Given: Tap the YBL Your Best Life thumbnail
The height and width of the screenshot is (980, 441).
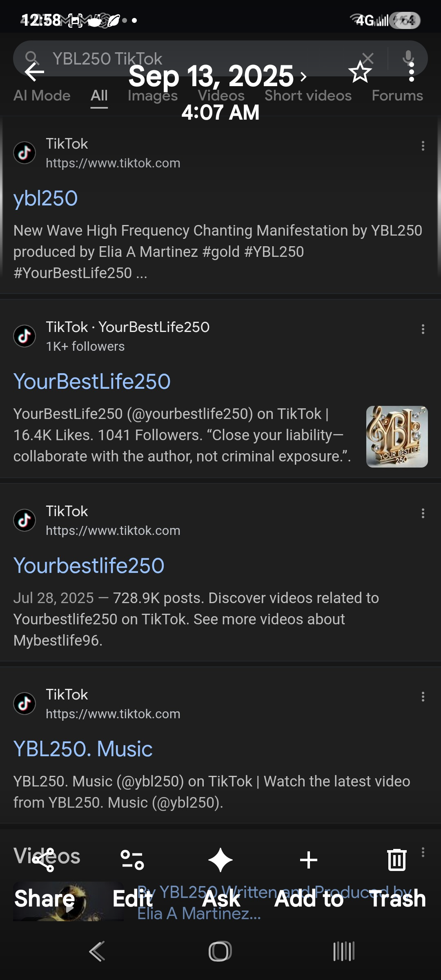Looking at the screenshot, I should [x=397, y=437].
